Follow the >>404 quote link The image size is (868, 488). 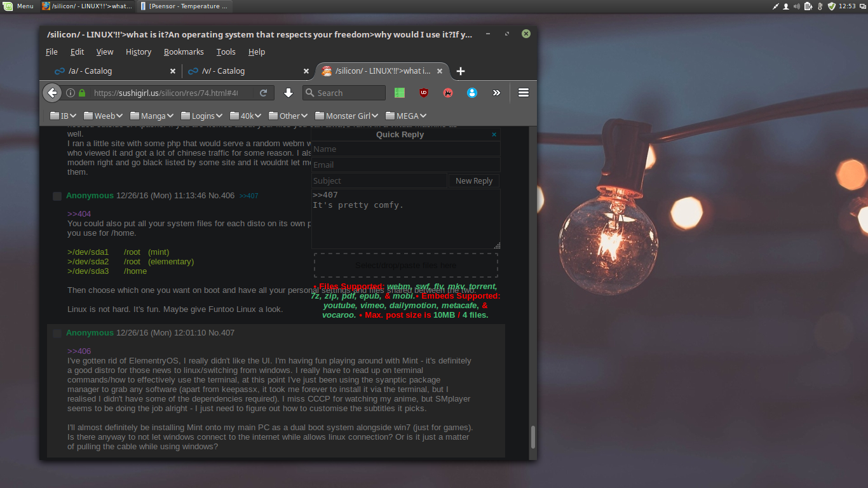click(79, 214)
